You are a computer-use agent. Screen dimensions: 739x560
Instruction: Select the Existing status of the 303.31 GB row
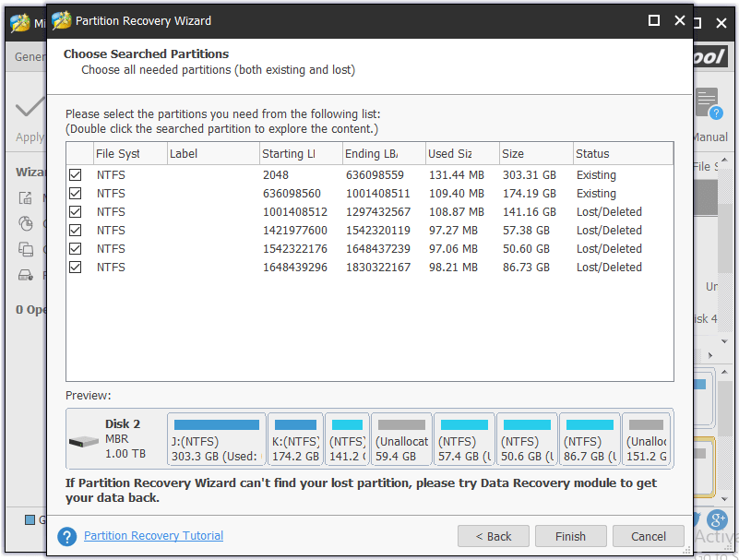(596, 175)
